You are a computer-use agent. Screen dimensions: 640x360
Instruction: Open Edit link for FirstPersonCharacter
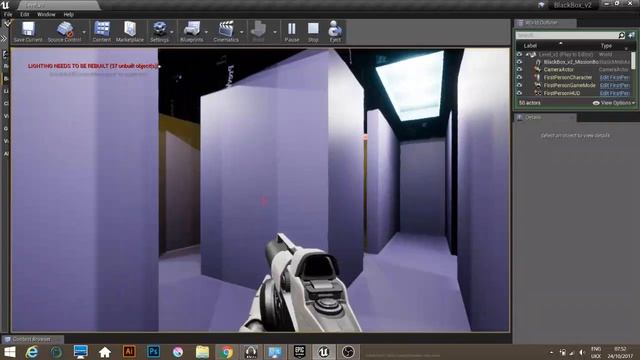(x=615, y=78)
